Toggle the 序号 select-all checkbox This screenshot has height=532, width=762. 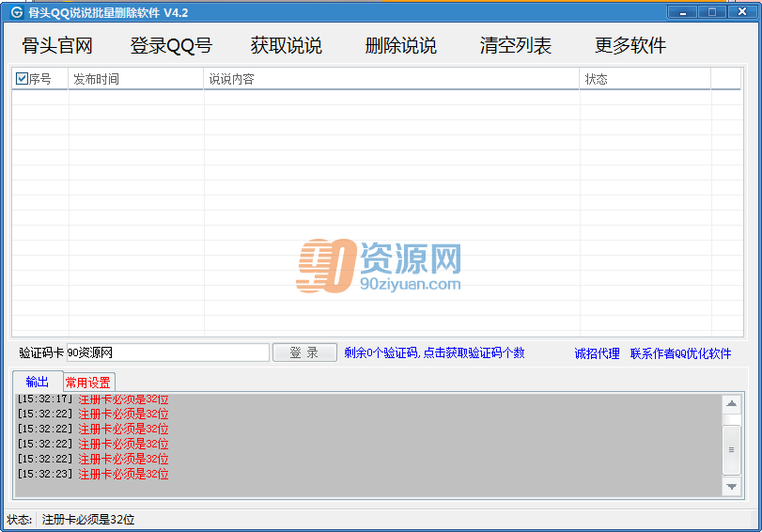tap(22, 78)
